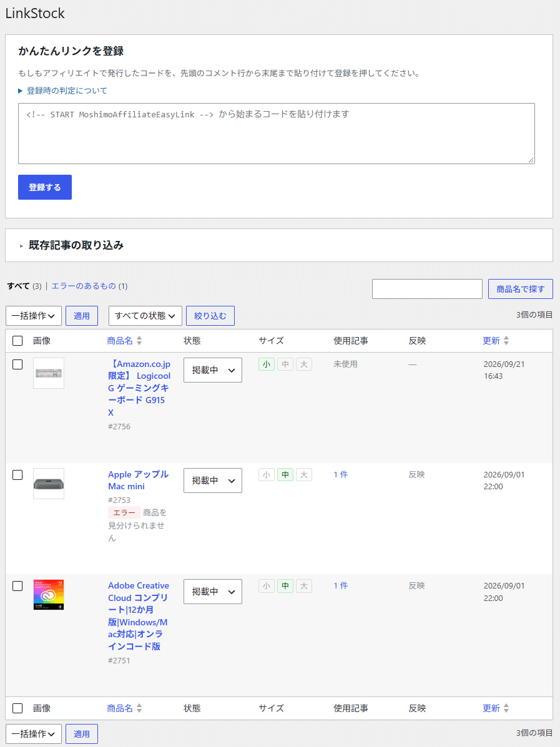Click the product name search field
Image resolution: width=560 pixels, height=747 pixels.
(427, 289)
